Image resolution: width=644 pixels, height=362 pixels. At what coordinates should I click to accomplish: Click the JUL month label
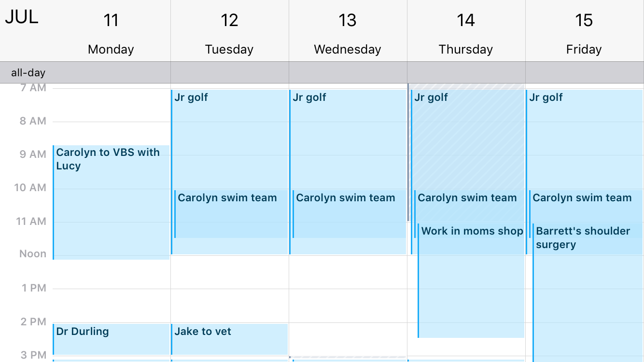pyautogui.click(x=22, y=17)
